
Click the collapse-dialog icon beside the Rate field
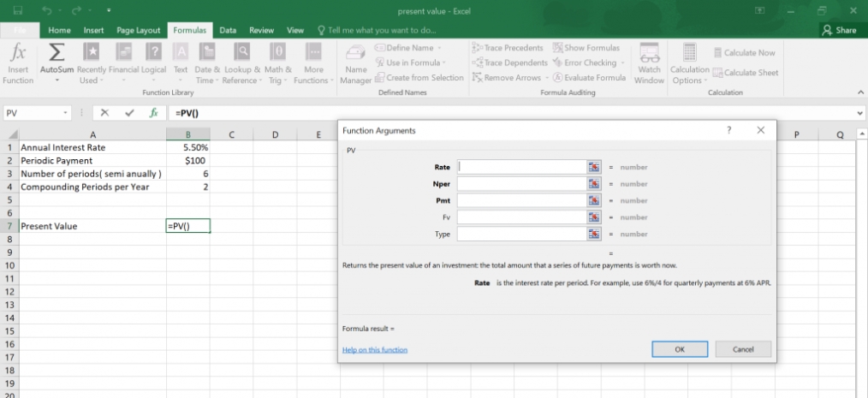click(x=594, y=167)
